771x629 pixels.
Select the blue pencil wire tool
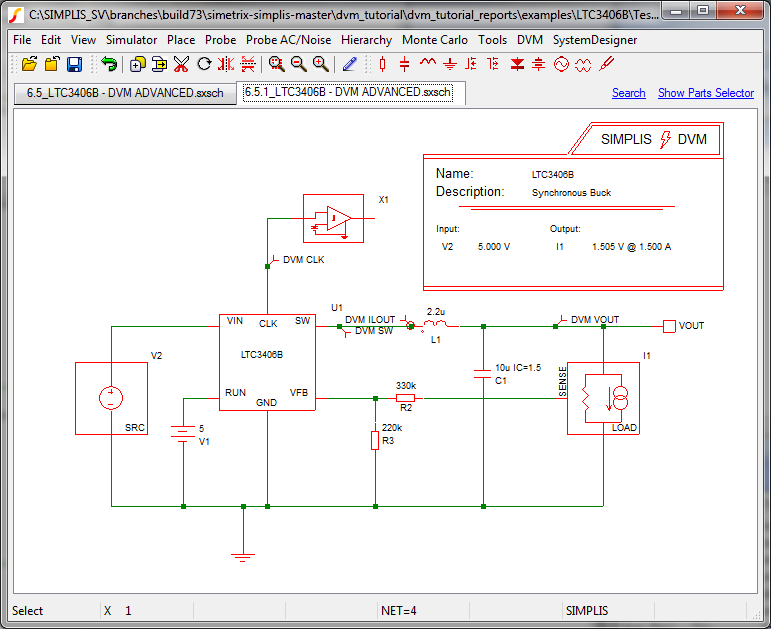[349, 64]
